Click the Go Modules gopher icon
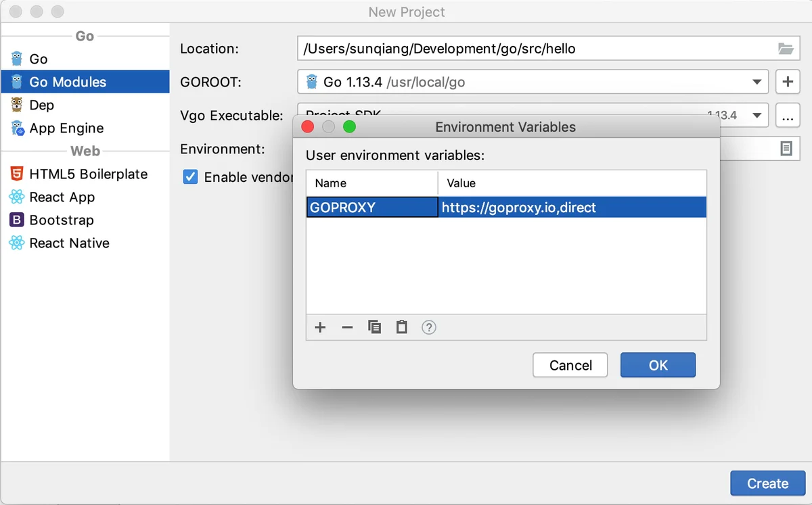The height and width of the screenshot is (505, 812). pyautogui.click(x=17, y=82)
